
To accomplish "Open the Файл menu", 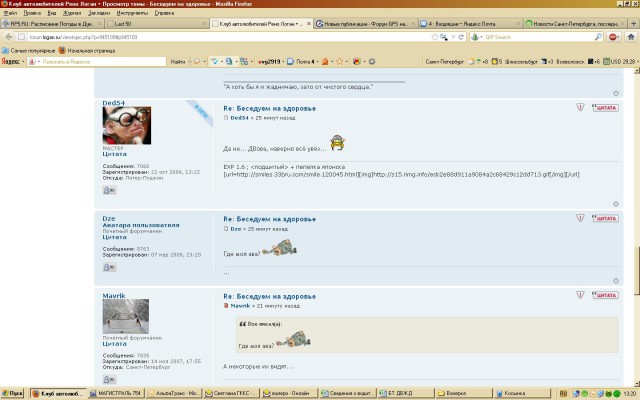I will pos(10,13).
